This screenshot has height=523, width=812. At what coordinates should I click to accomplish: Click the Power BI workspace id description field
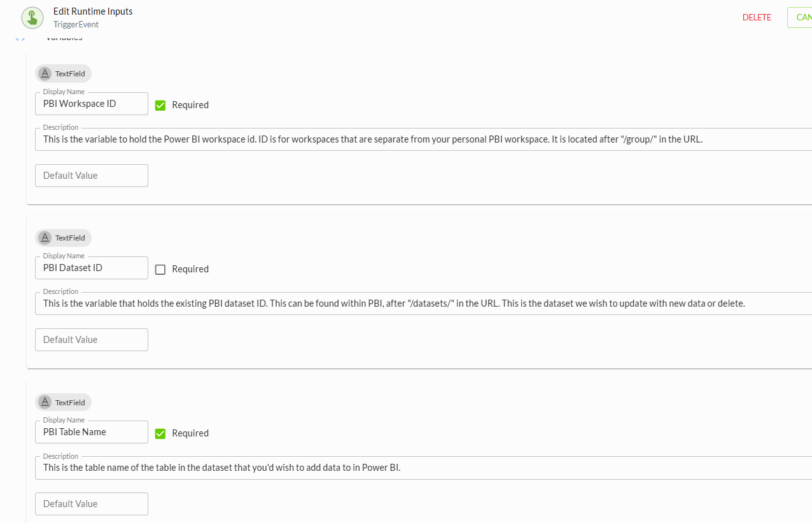pos(423,139)
